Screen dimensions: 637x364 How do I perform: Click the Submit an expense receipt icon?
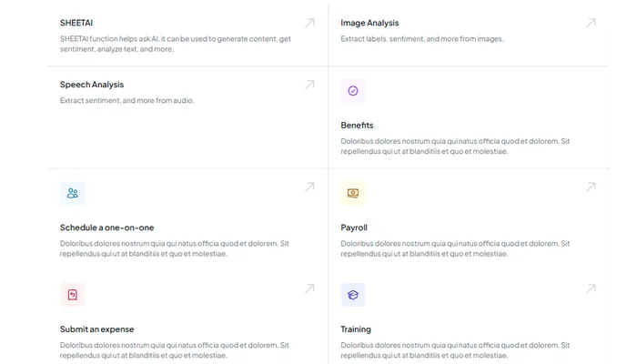73,295
